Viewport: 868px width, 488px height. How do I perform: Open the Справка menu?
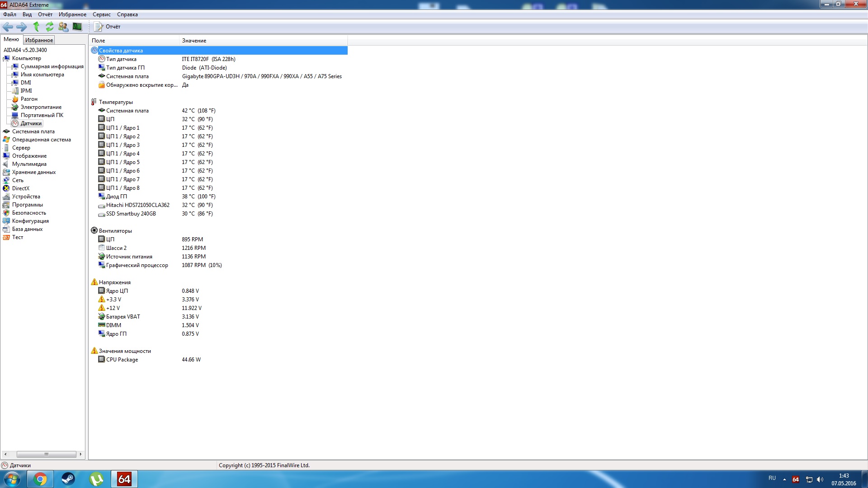tap(127, 14)
